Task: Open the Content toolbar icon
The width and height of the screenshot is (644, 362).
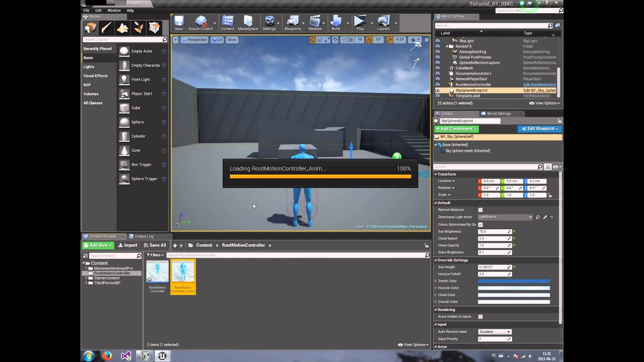Action: coord(227,23)
